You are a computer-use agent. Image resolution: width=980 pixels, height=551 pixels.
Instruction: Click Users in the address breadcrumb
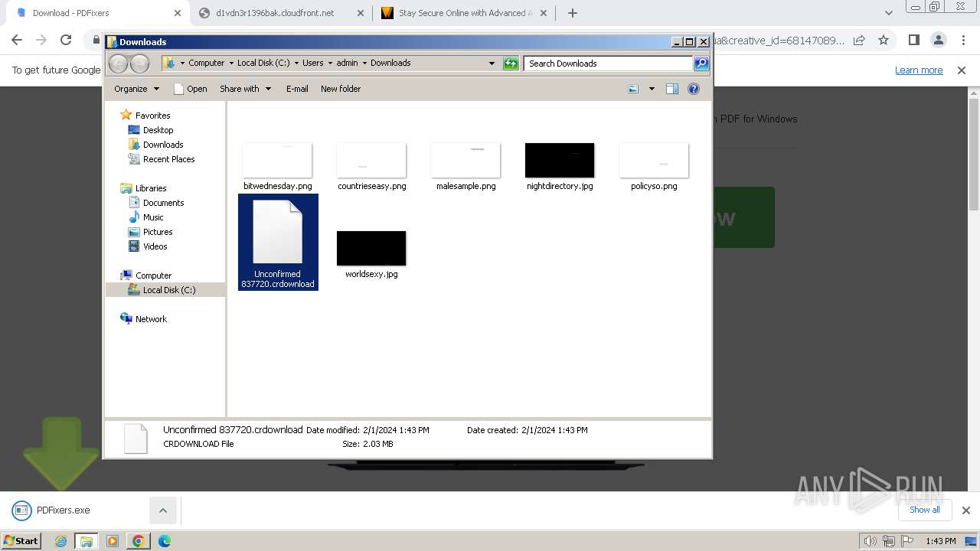click(x=312, y=64)
